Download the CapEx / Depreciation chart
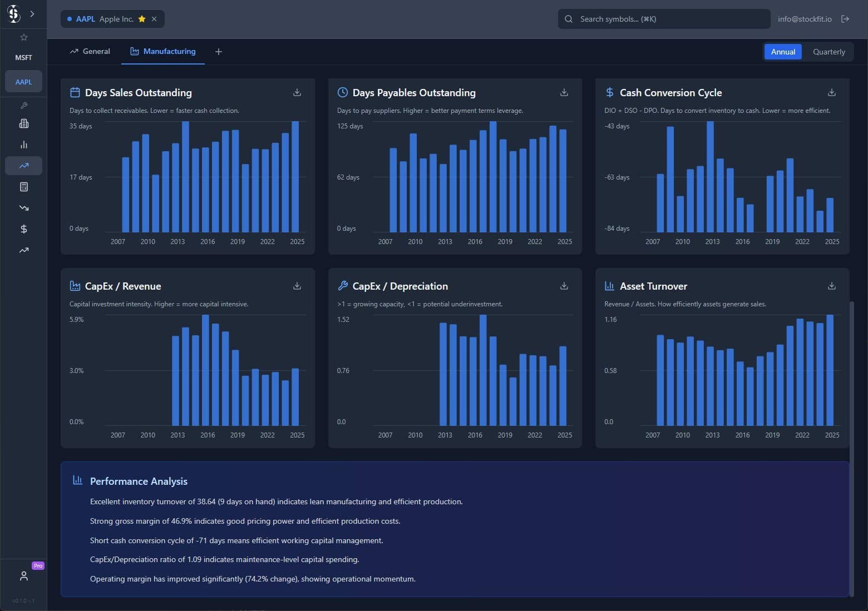 [564, 286]
